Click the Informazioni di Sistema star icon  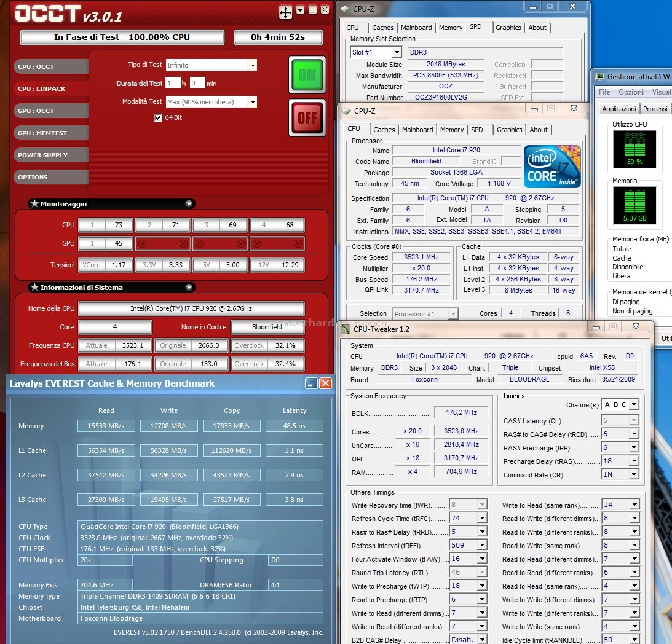tap(34, 287)
